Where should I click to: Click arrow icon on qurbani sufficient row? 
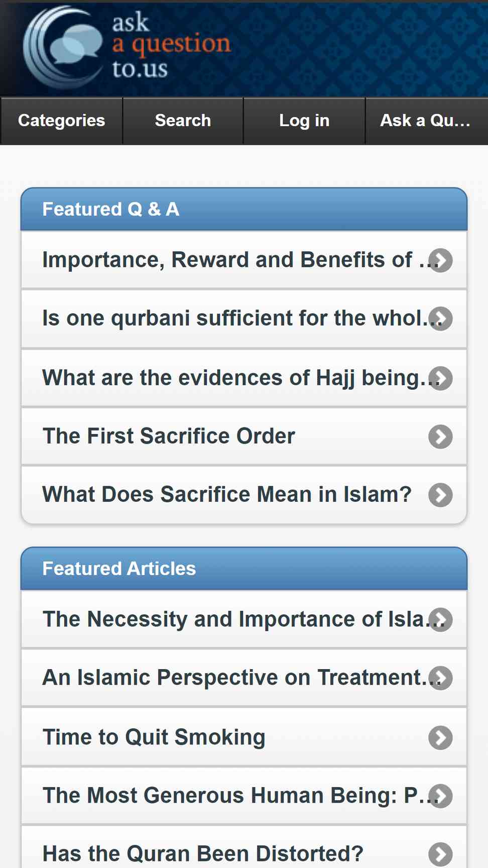tap(440, 318)
